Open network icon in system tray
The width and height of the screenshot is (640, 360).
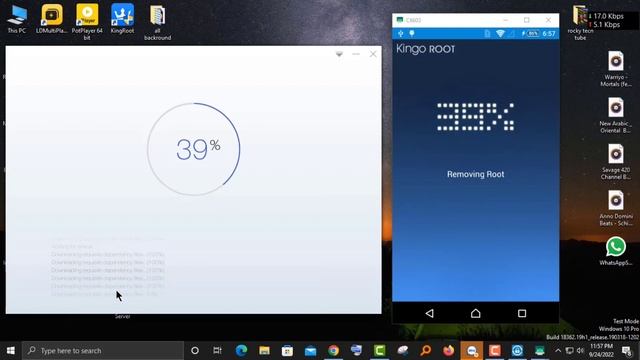tap(569, 351)
